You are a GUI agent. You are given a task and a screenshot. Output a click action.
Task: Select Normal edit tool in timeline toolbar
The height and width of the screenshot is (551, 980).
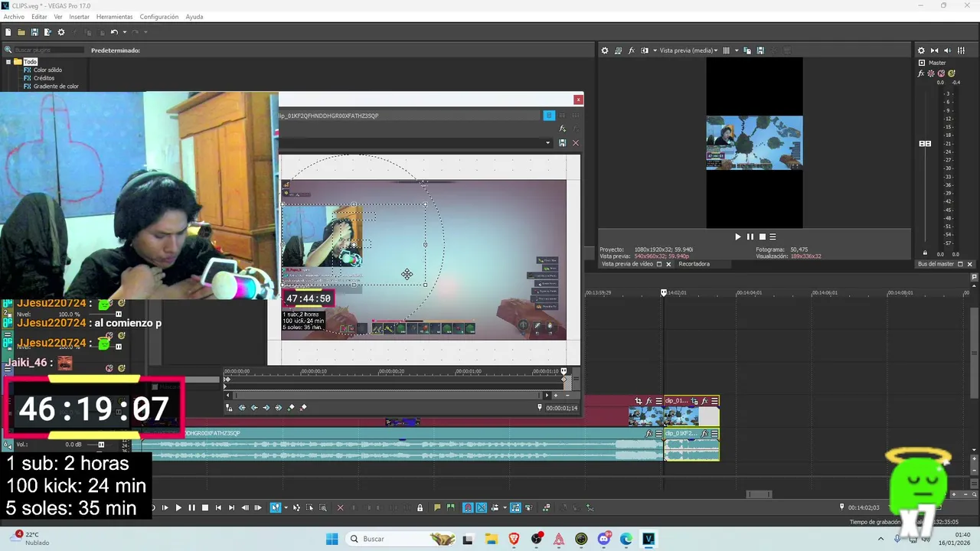(276, 507)
